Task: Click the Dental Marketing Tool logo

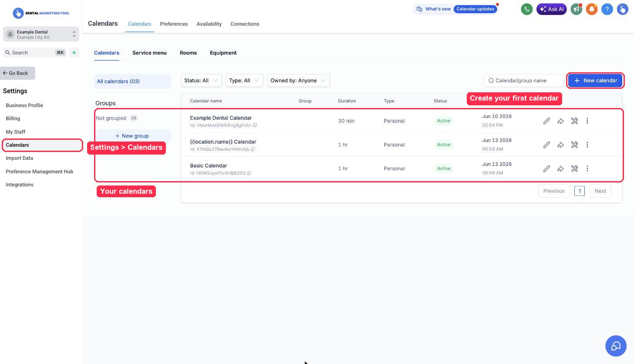Action: coord(41,13)
